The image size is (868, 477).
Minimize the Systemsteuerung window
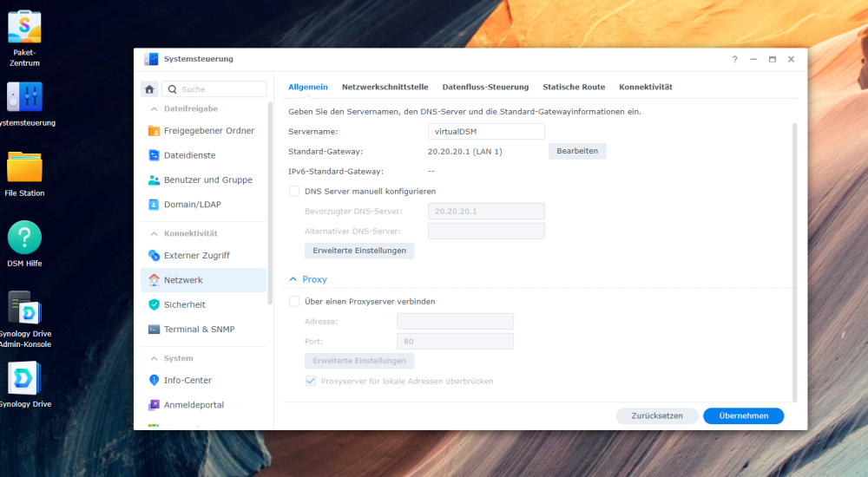click(x=753, y=59)
